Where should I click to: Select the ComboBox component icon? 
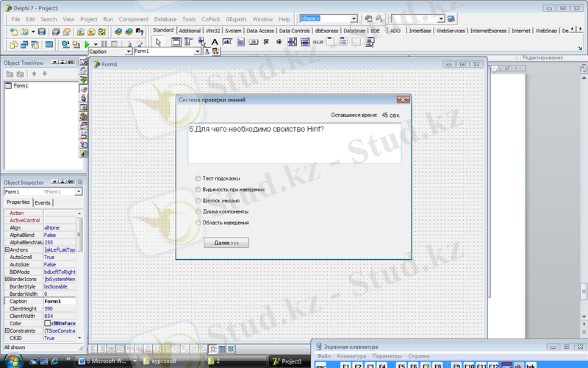tap(305, 42)
